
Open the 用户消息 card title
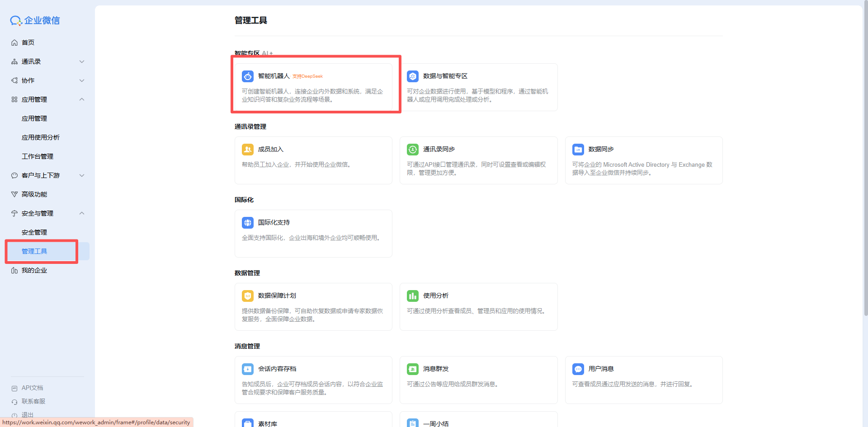[x=601, y=369]
